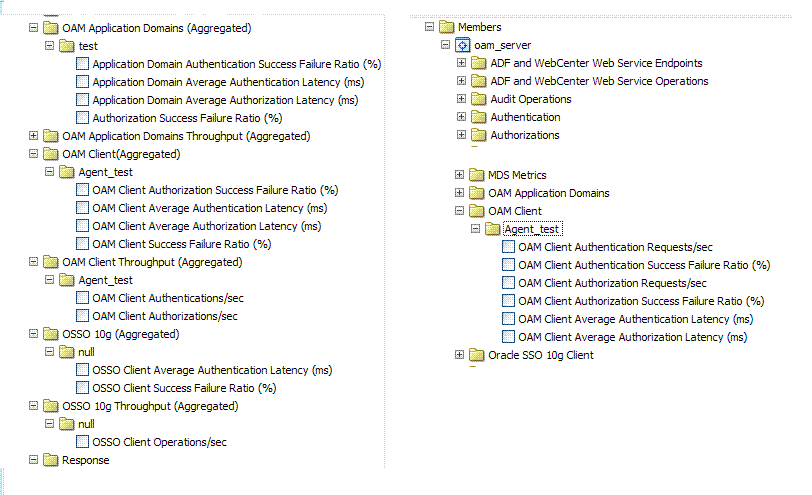Image resolution: width=812 pixels, height=495 pixels.
Task: Collapse the OAM Client node under oam_server
Action: click(x=459, y=210)
